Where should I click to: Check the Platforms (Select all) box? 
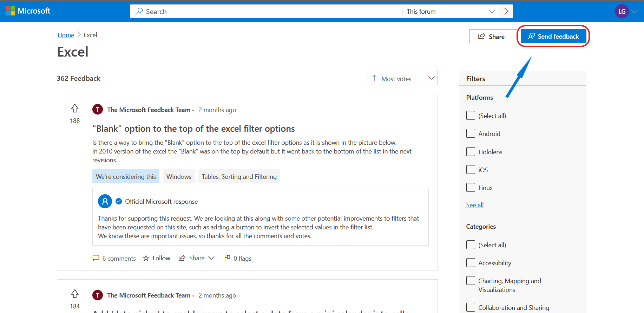(471, 116)
